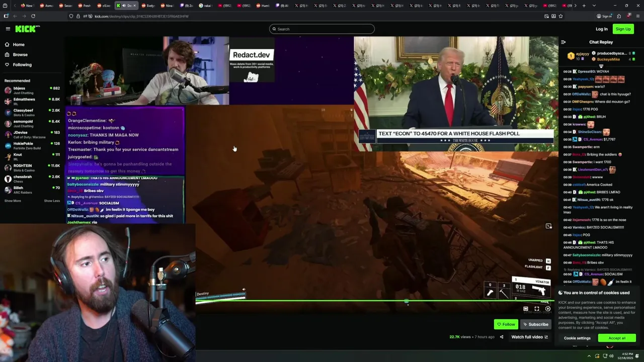
Task: Switch the clip to fullscreen
Action: tap(537, 309)
